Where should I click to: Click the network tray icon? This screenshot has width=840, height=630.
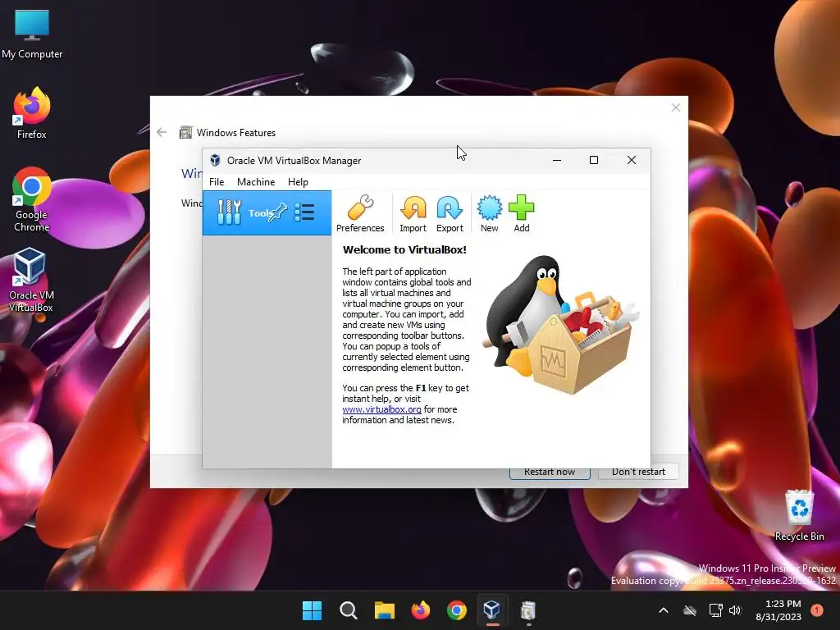pos(715,610)
